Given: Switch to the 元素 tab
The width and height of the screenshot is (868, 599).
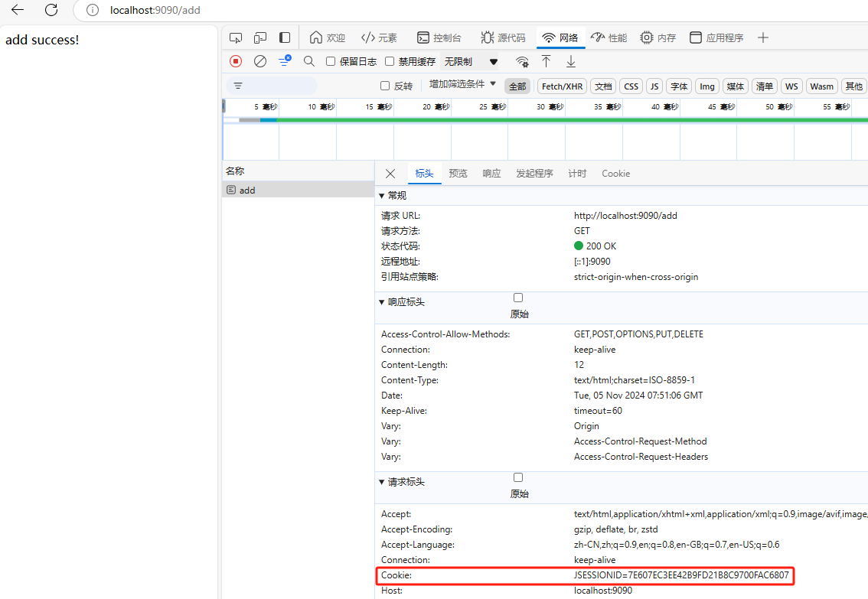Looking at the screenshot, I should (379, 37).
